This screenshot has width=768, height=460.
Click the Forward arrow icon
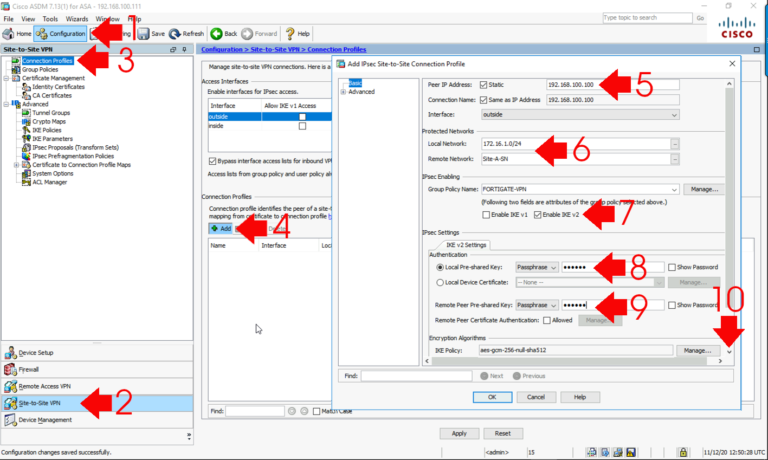pos(247,34)
